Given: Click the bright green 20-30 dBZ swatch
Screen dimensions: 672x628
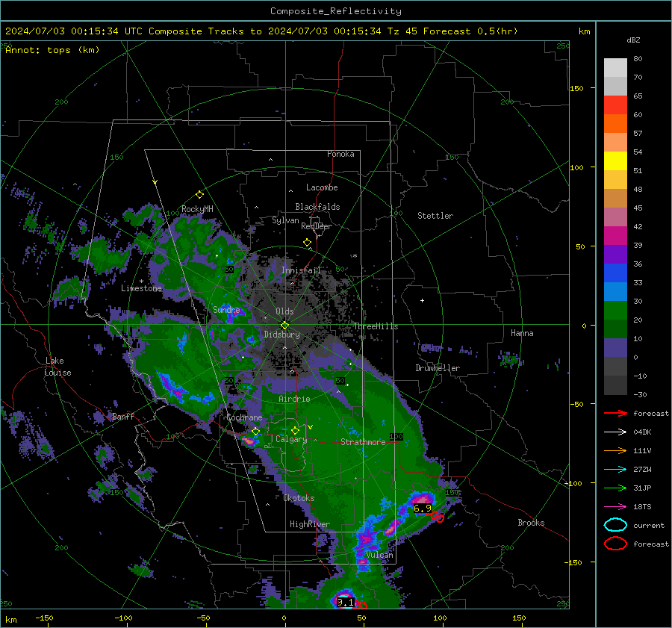Looking at the screenshot, I should 615,311.
